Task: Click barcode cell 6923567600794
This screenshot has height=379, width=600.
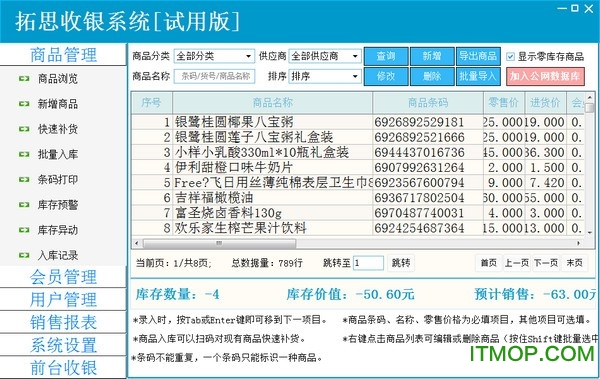Action: [428, 183]
